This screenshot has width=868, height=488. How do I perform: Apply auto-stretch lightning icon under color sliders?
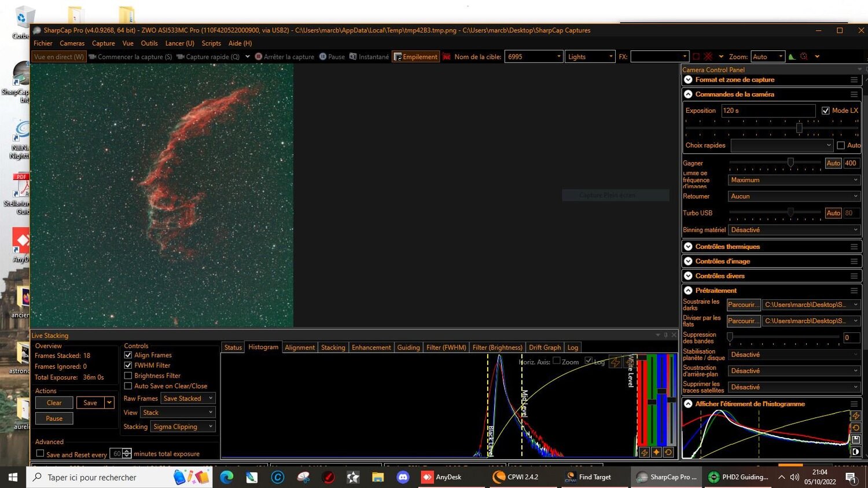point(644,453)
